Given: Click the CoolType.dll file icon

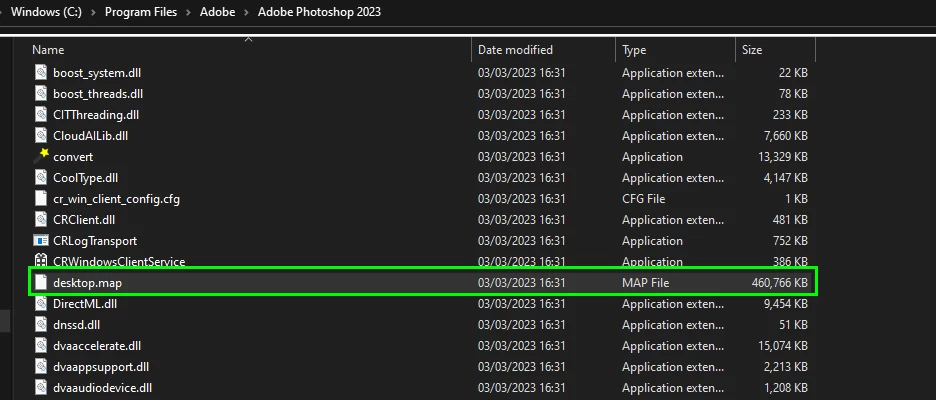Looking at the screenshot, I should point(41,178).
